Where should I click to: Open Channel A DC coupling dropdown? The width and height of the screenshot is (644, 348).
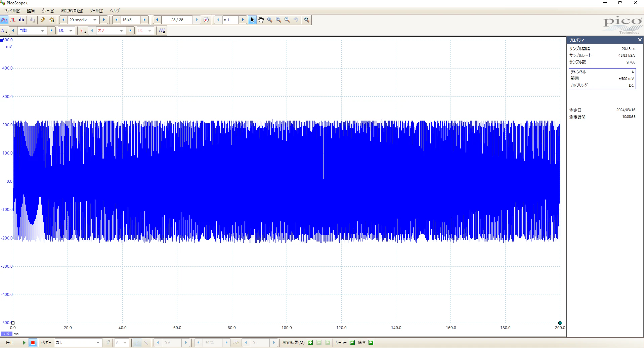coord(71,31)
